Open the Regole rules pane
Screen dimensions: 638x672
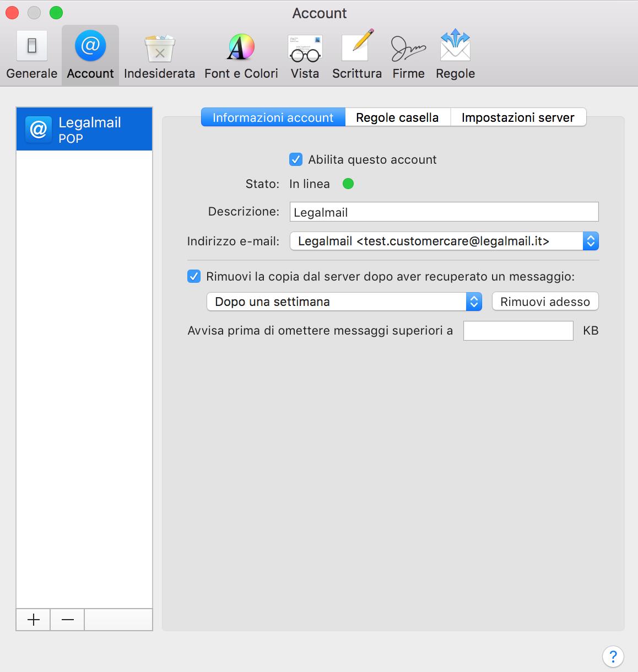(x=455, y=55)
